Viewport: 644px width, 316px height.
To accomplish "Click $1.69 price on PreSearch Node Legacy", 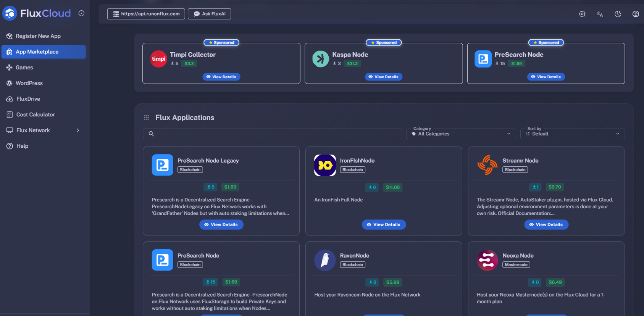I will point(230,187).
